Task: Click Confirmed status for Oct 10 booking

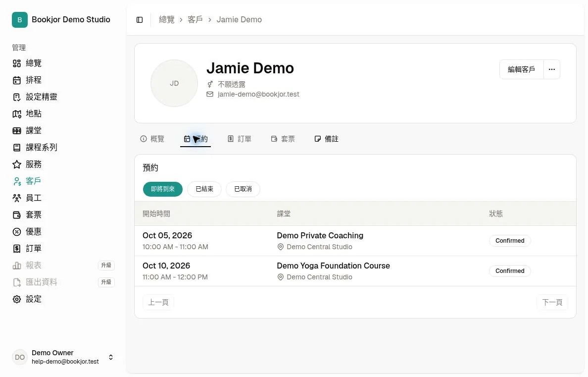Action: (x=510, y=271)
